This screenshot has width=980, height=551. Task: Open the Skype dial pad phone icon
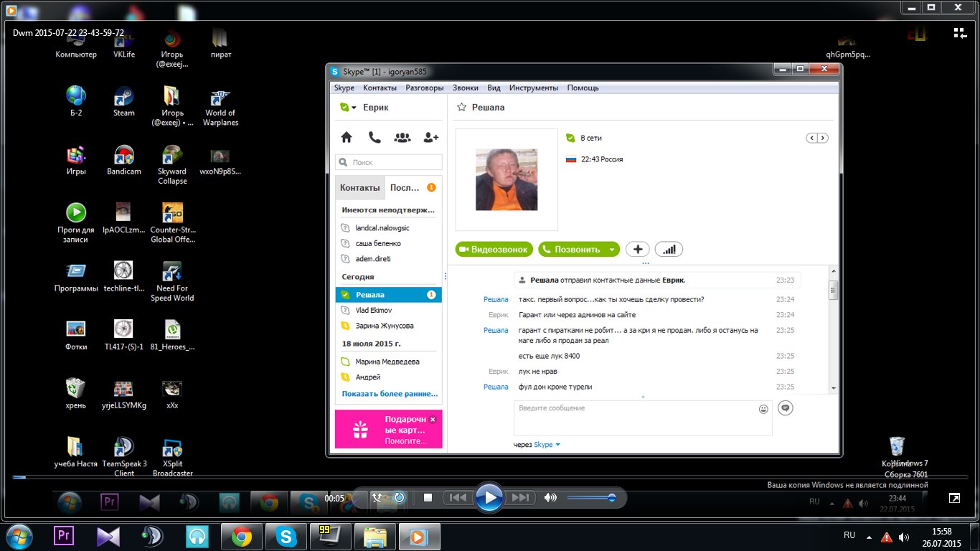[x=374, y=137]
